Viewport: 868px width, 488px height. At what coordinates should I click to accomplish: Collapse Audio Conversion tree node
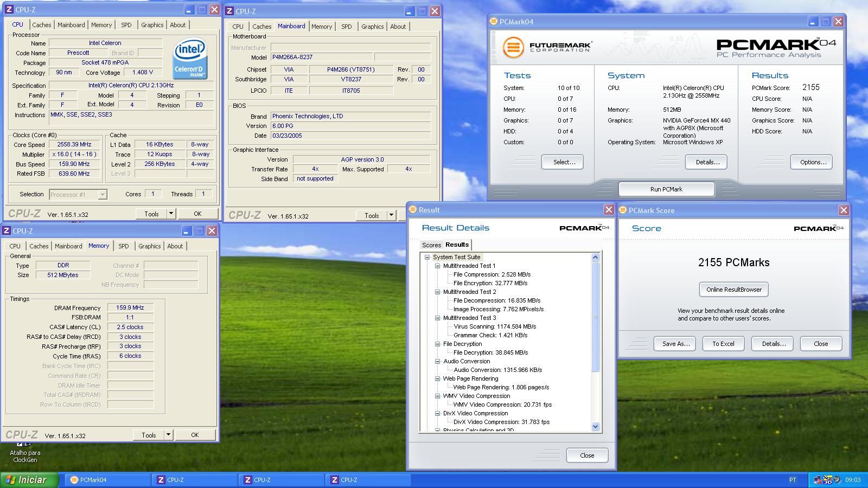tap(437, 361)
